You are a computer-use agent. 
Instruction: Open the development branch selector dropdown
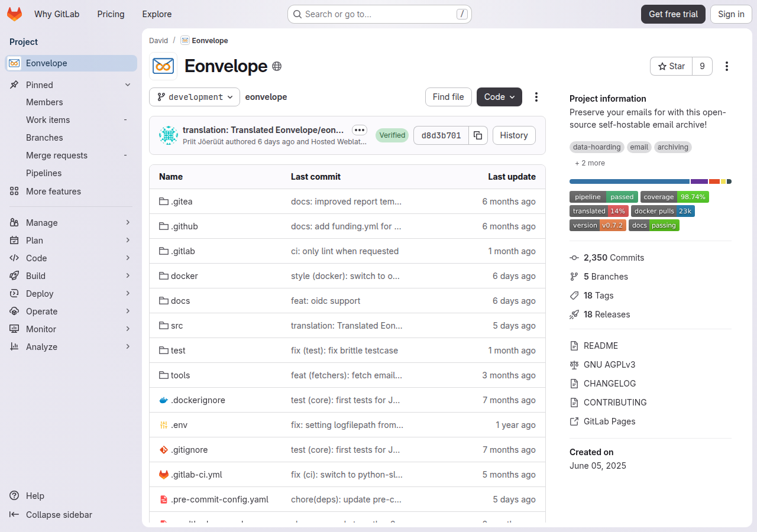pyautogui.click(x=195, y=97)
